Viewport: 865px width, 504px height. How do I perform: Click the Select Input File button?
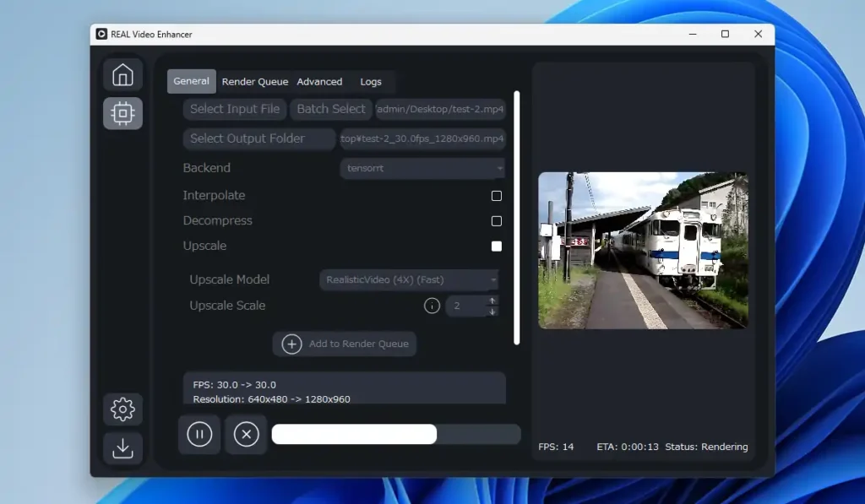(235, 109)
